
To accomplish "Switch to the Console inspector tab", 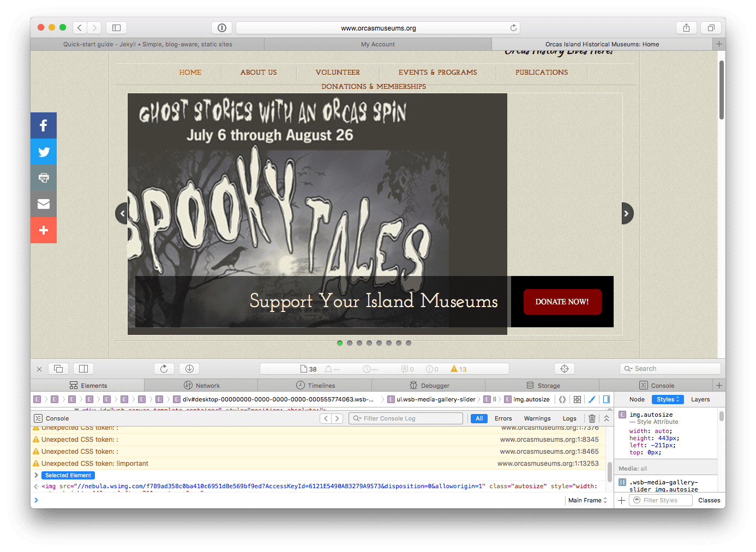I will [x=656, y=385].
